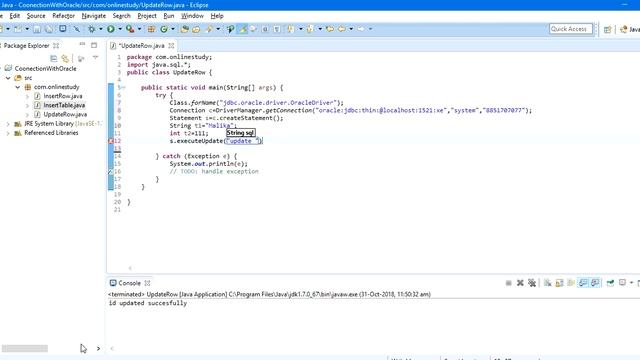The height and width of the screenshot is (360, 640).
Task: Select InsertTable.java in Package Explorer
Action: pyautogui.click(x=64, y=105)
